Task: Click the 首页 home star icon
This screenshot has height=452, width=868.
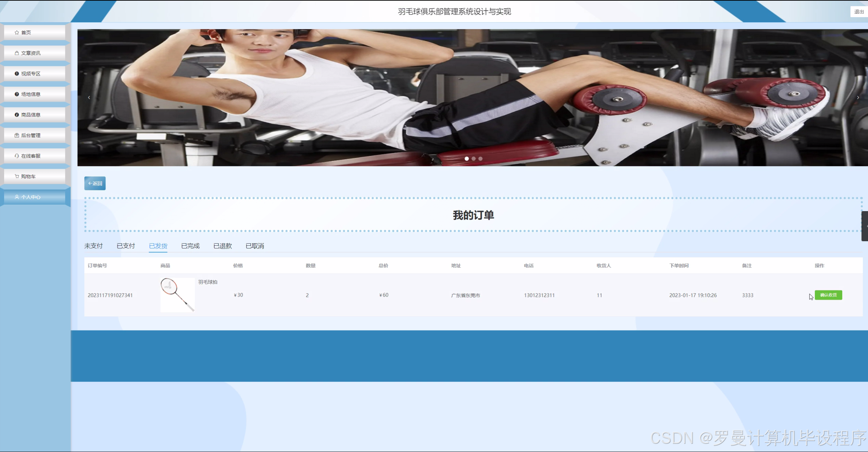Action: click(x=17, y=33)
